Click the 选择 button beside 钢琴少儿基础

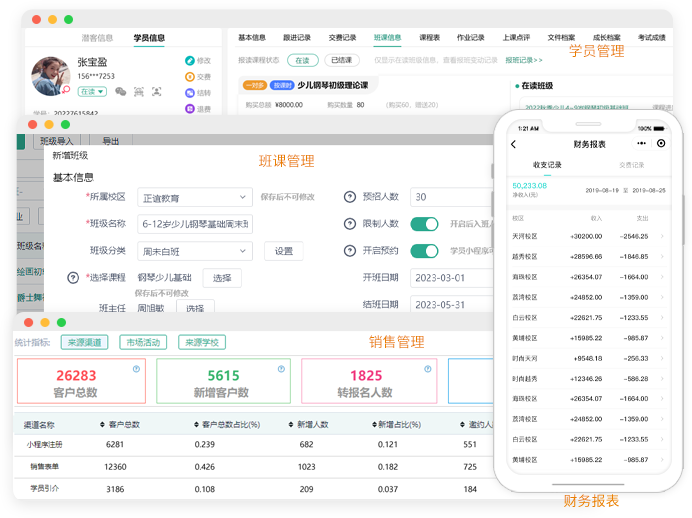tap(222, 278)
